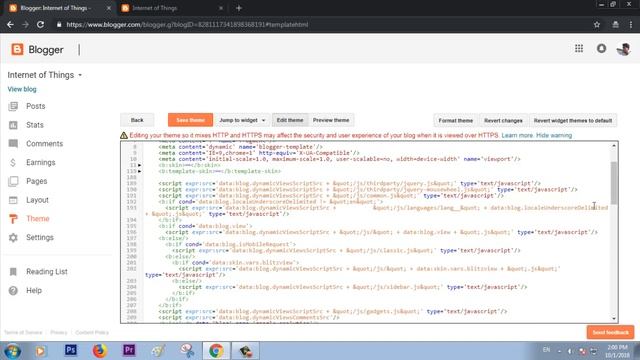The width and height of the screenshot is (640, 360).
Task: Click the Save theme button
Action: [x=190, y=120]
